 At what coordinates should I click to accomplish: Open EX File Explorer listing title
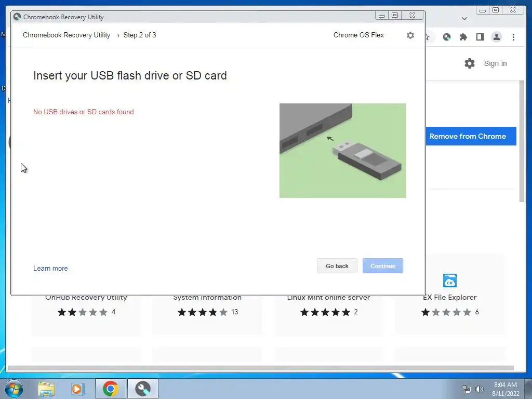pyautogui.click(x=449, y=298)
